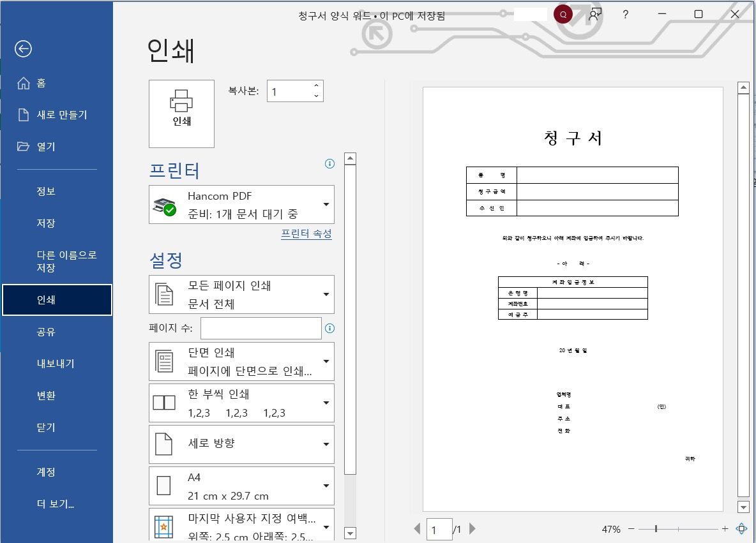Open the Hancom PDF printer dropdown
Viewport: 756px width, 543px height.
(x=241, y=204)
